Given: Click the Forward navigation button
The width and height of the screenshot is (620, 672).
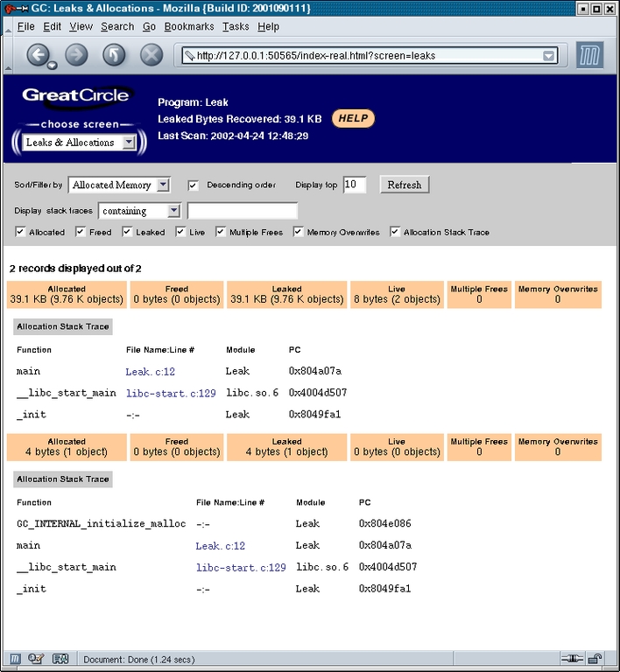Looking at the screenshot, I should [x=76, y=55].
